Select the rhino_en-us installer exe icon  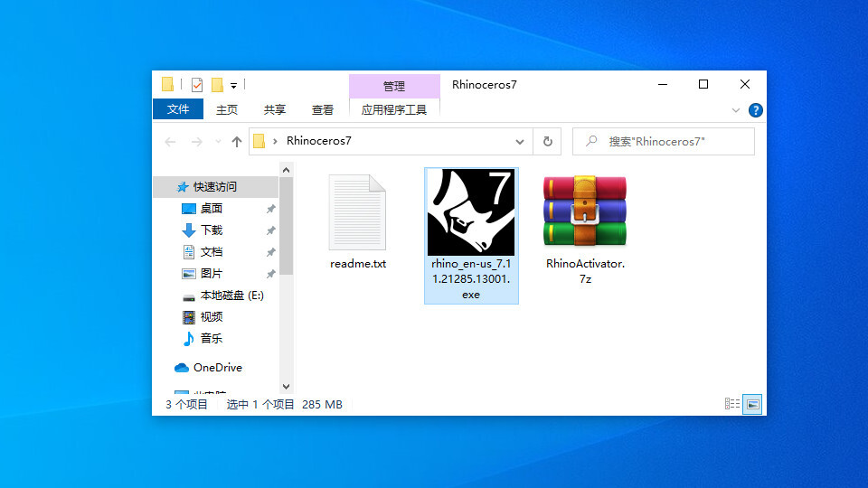tap(470, 213)
